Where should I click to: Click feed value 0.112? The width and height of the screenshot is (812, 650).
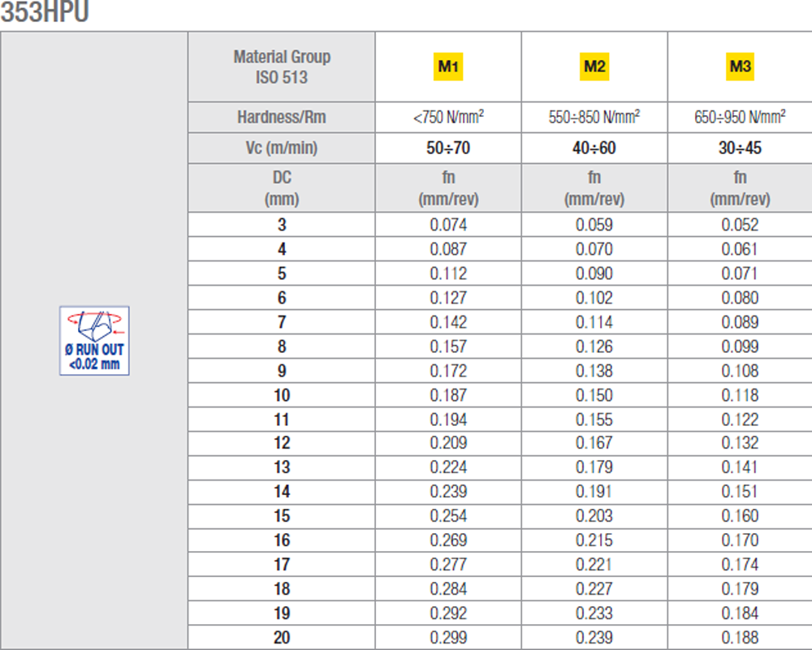(448, 273)
